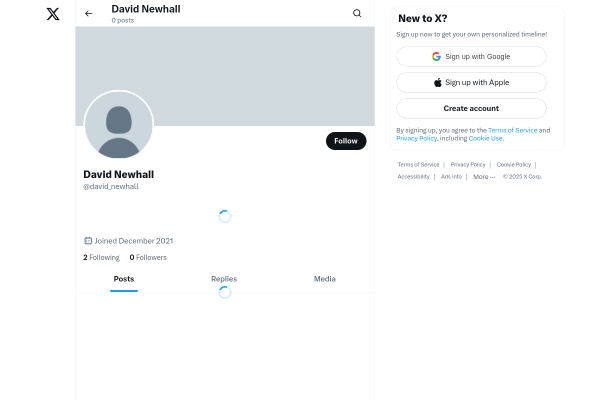Viewport: 600px width, 400px height.
Task: Follow David Newhall
Action: point(346,141)
